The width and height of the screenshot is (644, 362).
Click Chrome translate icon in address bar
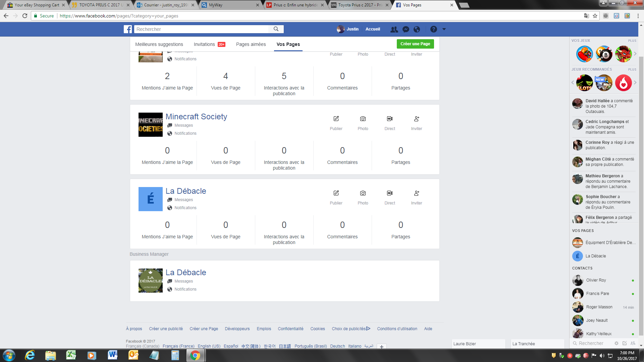click(x=586, y=16)
